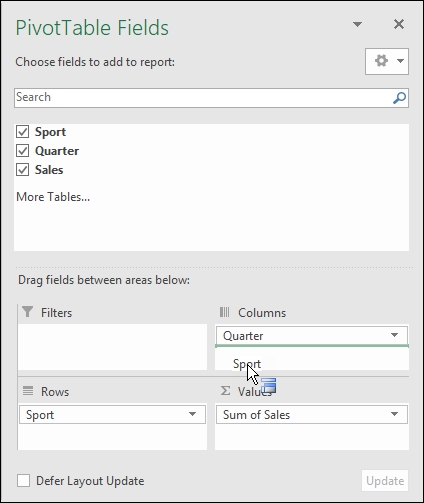Screen dimensions: 424x503
Task: Click the Filters funnel icon
Action: (x=28, y=312)
